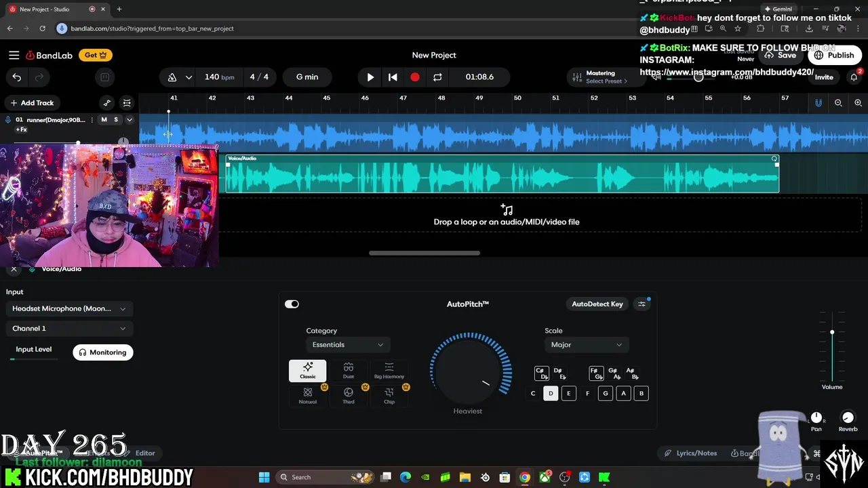Select the Voice/Audio region in timeline
Image resolution: width=868 pixels, height=488 pixels.
pyautogui.click(x=502, y=174)
